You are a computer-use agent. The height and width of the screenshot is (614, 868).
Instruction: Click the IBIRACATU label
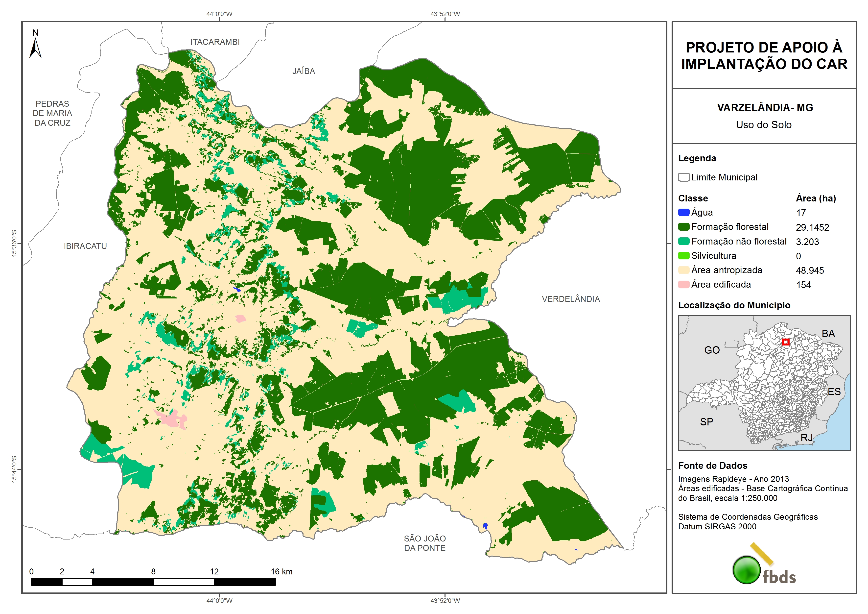click(x=85, y=246)
